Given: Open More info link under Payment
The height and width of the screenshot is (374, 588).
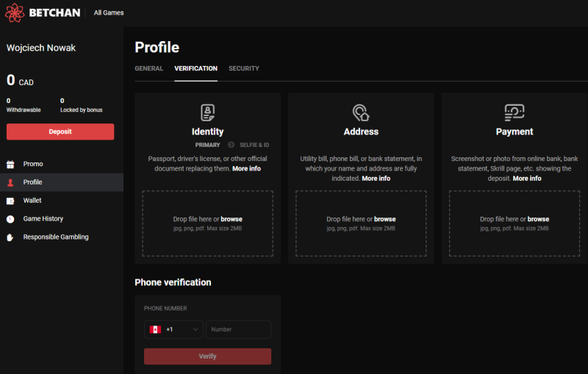Looking at the screenshot, I should coord(527,179).
